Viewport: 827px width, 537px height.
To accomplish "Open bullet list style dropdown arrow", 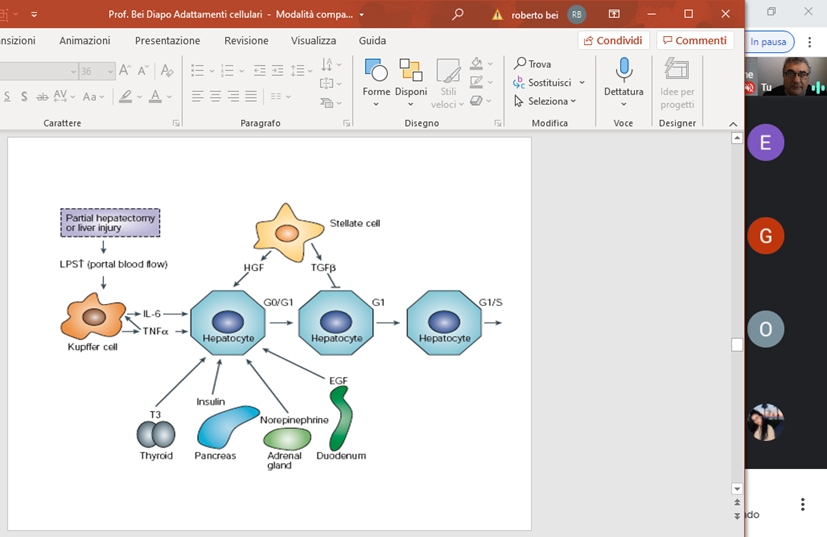I will 211,71.
